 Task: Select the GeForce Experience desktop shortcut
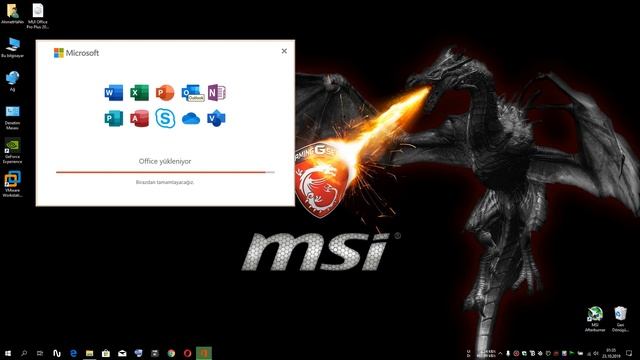(12, 151)
